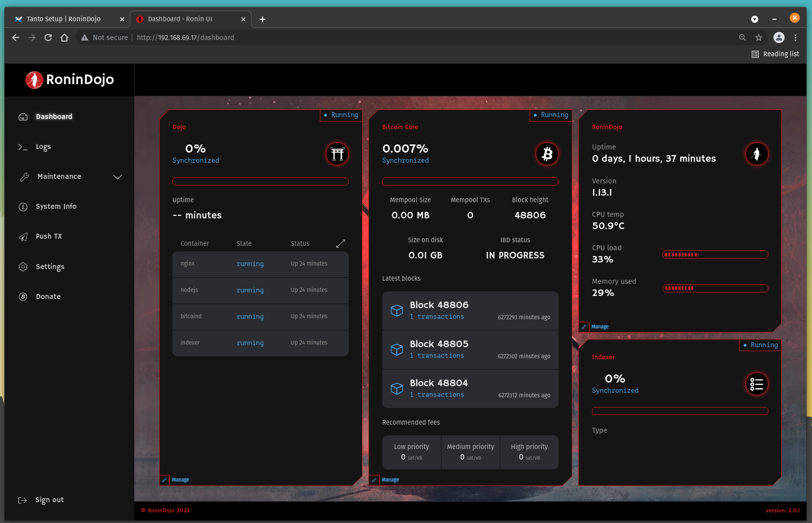Click the RoninDojo Manage pencil icon
The width and height of the screenshot is (812, 523).
tap(584, 327)
